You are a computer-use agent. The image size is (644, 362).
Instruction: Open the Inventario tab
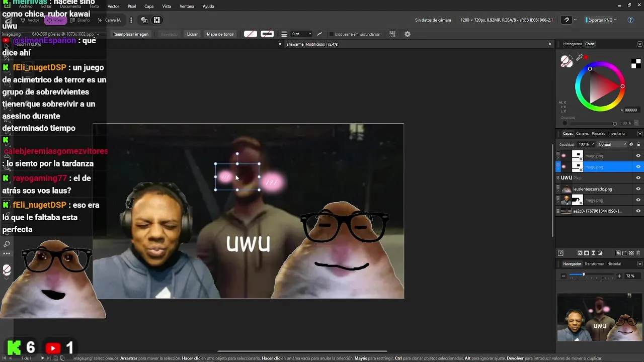coord(616,133)
